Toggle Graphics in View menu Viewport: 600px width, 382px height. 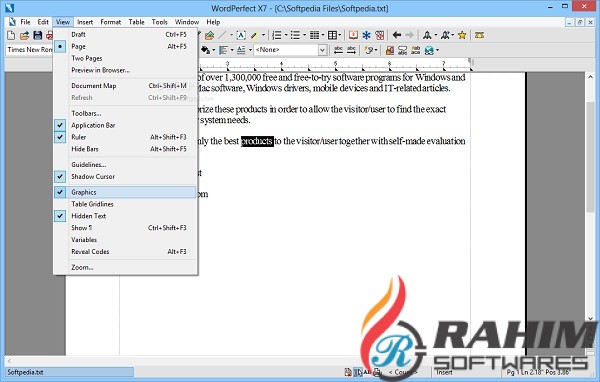pos(125,192)
